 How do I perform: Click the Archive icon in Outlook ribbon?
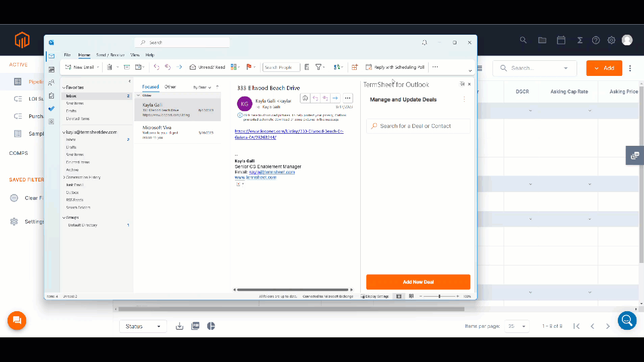(x=127, y=67)
